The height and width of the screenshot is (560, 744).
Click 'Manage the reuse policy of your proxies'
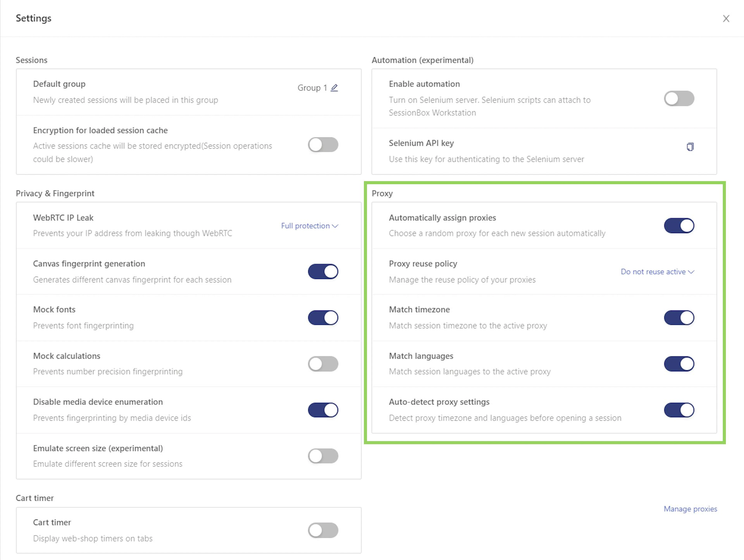(x=462, y=280)
